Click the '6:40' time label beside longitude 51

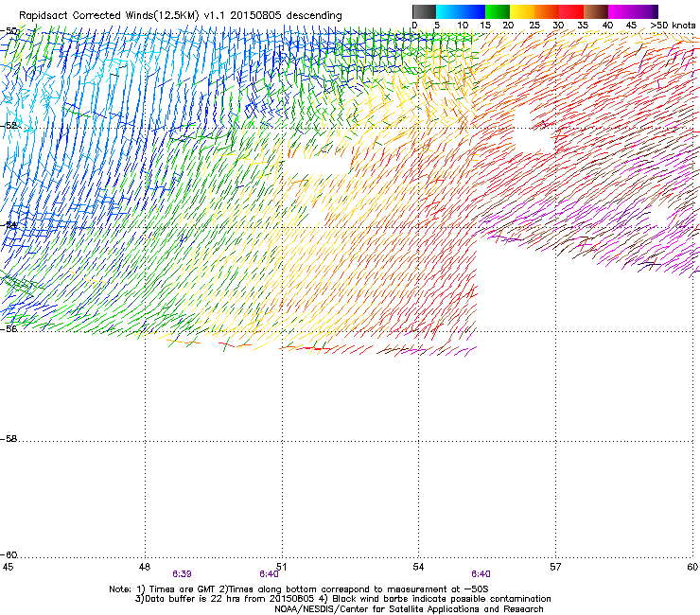(x=269, y=574)
